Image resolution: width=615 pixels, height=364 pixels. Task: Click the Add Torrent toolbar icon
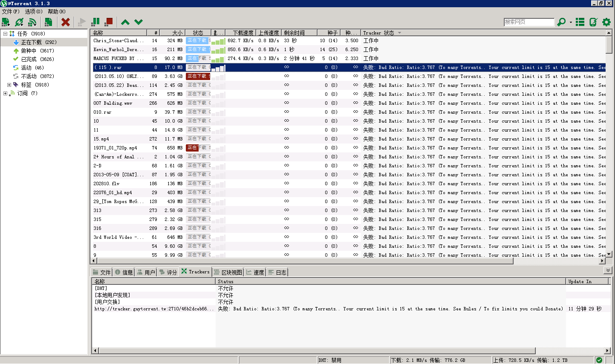(x=6, y=22)
